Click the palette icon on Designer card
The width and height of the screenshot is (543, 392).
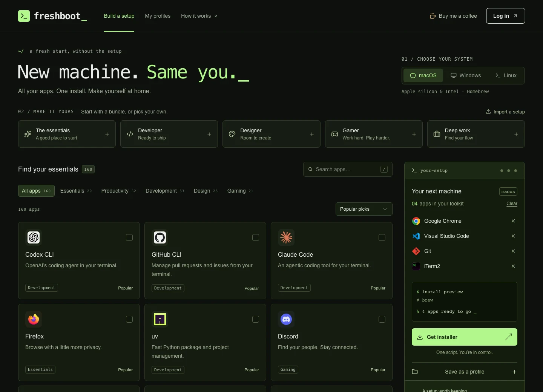tap(232, 134)
